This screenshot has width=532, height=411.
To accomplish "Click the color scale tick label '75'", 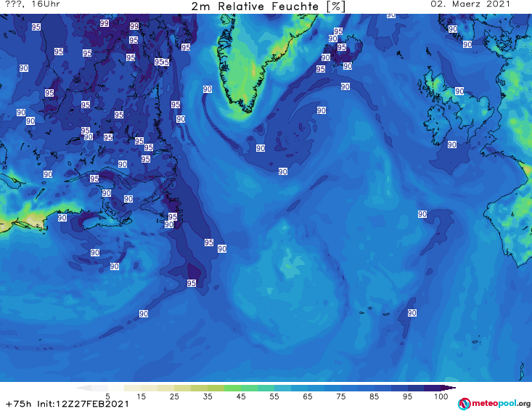I will click(x=340, y=396).
